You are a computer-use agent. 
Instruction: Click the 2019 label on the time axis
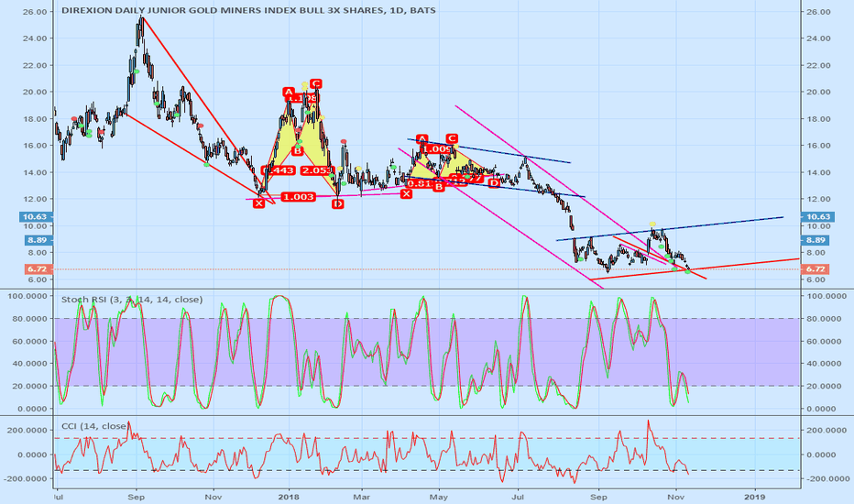click(755, 497)
